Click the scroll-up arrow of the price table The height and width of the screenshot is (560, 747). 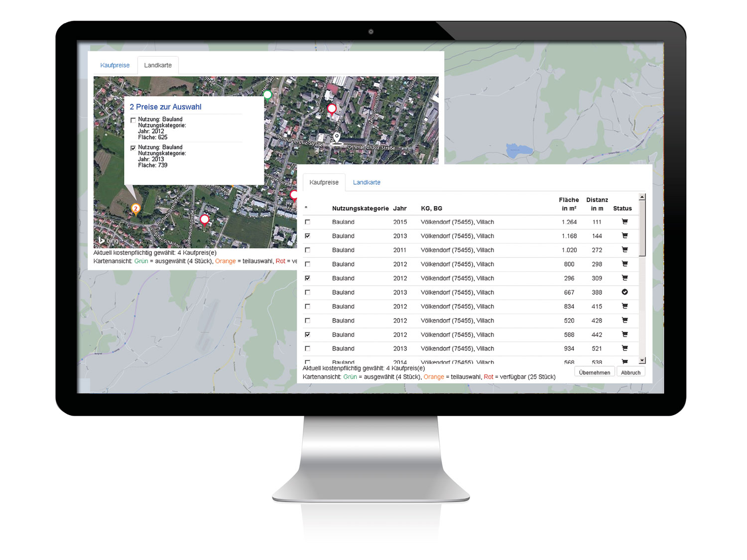click(x=642, y=197)
